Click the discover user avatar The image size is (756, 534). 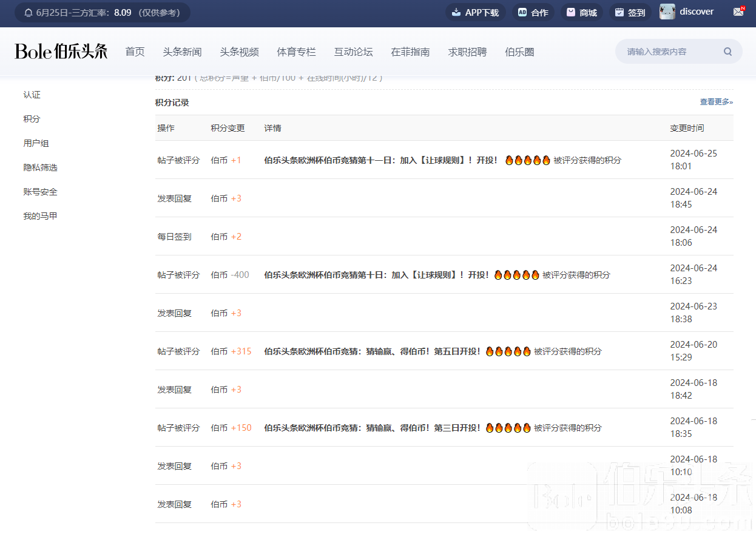pyautogui.click(x=667, y=12)
